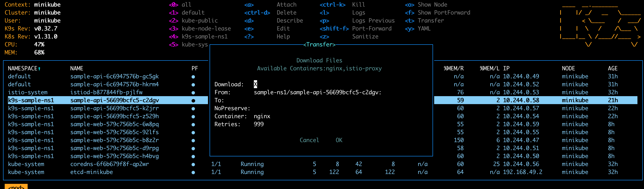The width and height of the screenshot is (644, 189).
Task: Click the YAML command hint
Action: (424, 29)
